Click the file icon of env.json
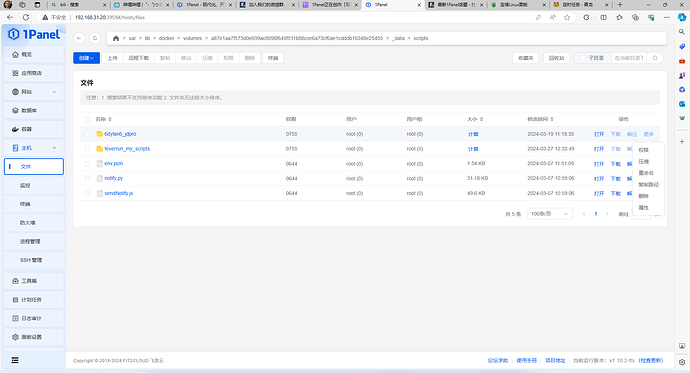Image resolution: width=690 pixels, height=373 pixels. tap(99, 164)
